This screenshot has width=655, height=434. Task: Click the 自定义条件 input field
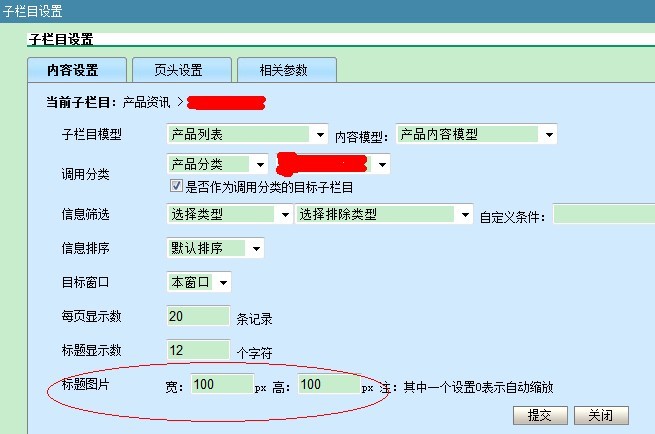pyautogui.click(x=603, y=214)
